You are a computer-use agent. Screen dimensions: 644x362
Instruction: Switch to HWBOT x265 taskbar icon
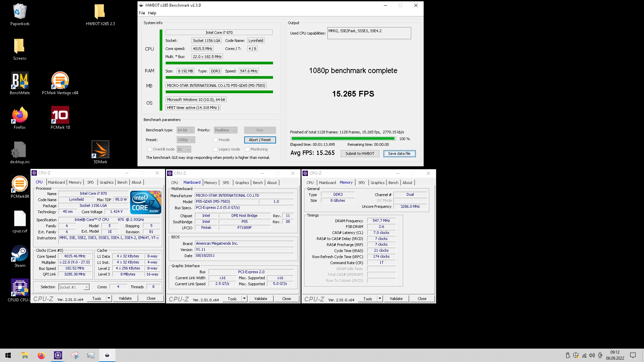(x=107, y=355)
